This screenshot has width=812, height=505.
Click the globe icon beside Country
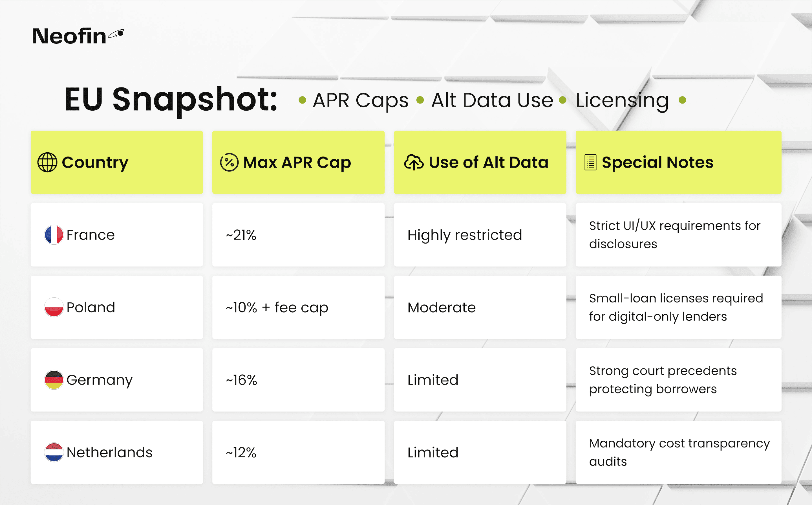pyautogui.click(x=47, y=162)
